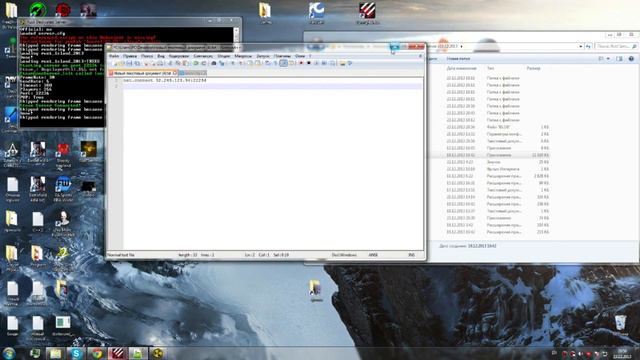Open the Windows Start menu
640x360 pixels.
(9, 353)
